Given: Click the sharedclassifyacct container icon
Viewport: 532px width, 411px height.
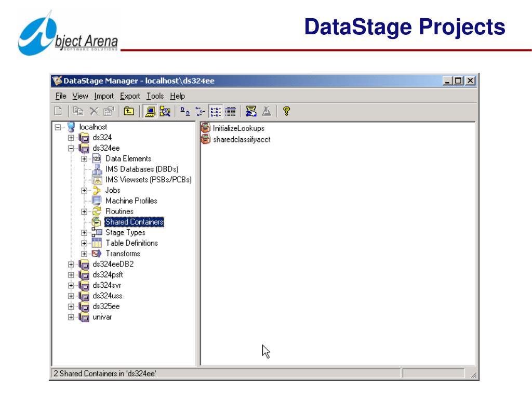Looking at the screenshot, I should (x=206, y=139).
